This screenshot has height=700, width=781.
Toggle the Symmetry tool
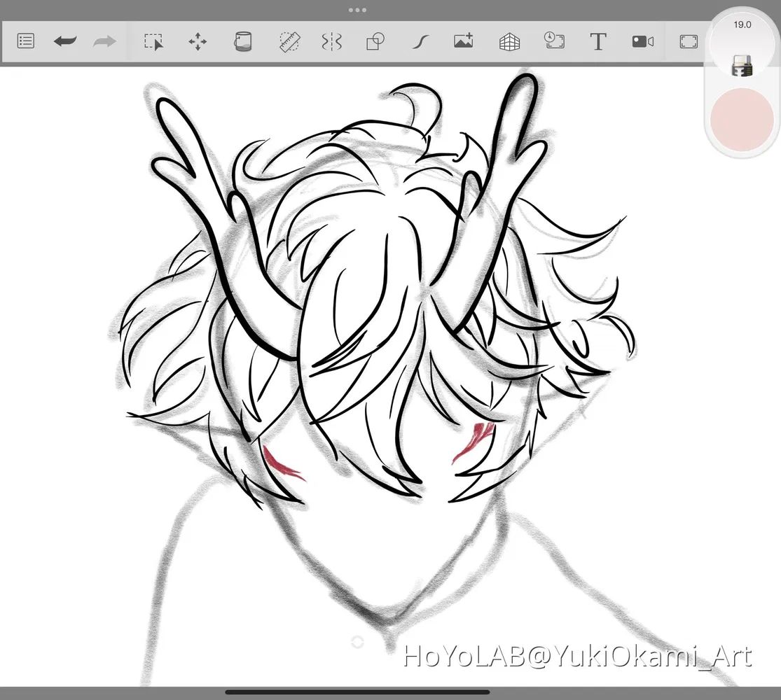click(332, 42)
